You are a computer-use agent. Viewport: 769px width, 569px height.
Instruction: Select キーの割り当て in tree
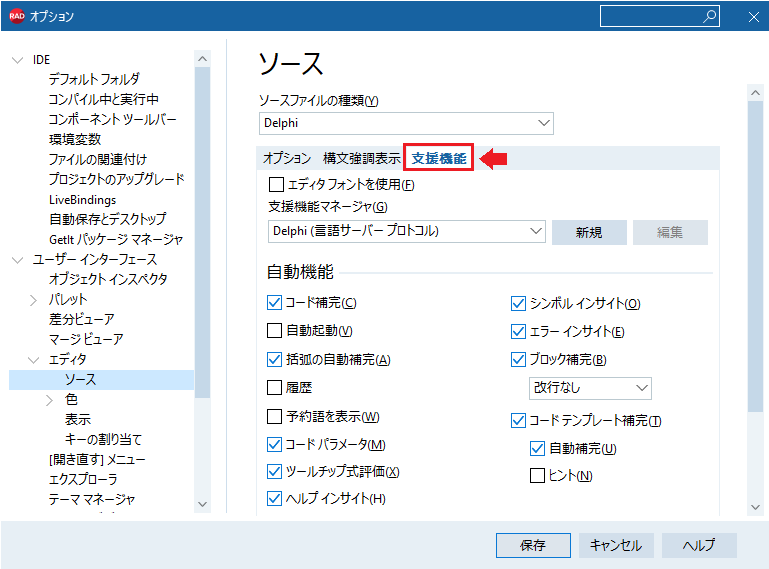point(103,440)
